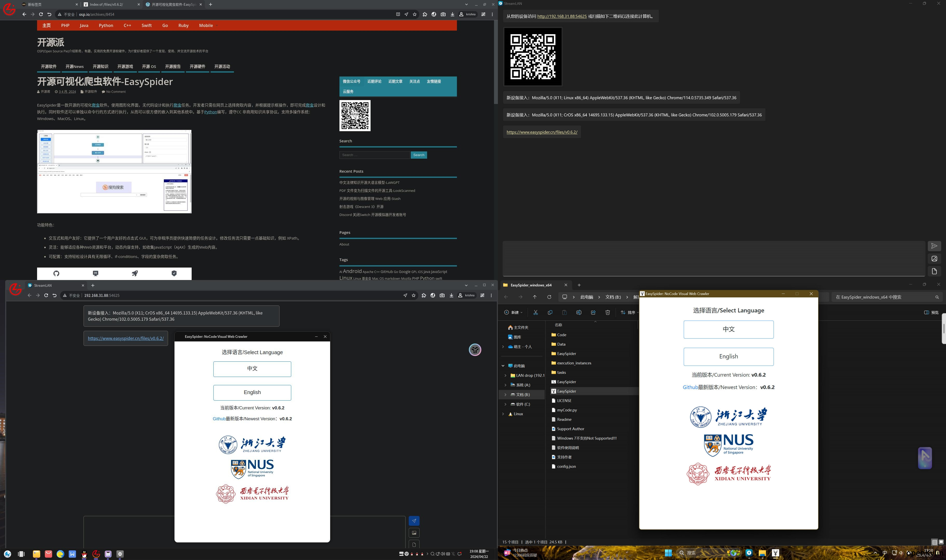Open the QQ penguin icon in the Linux dock

coord(84,554)
